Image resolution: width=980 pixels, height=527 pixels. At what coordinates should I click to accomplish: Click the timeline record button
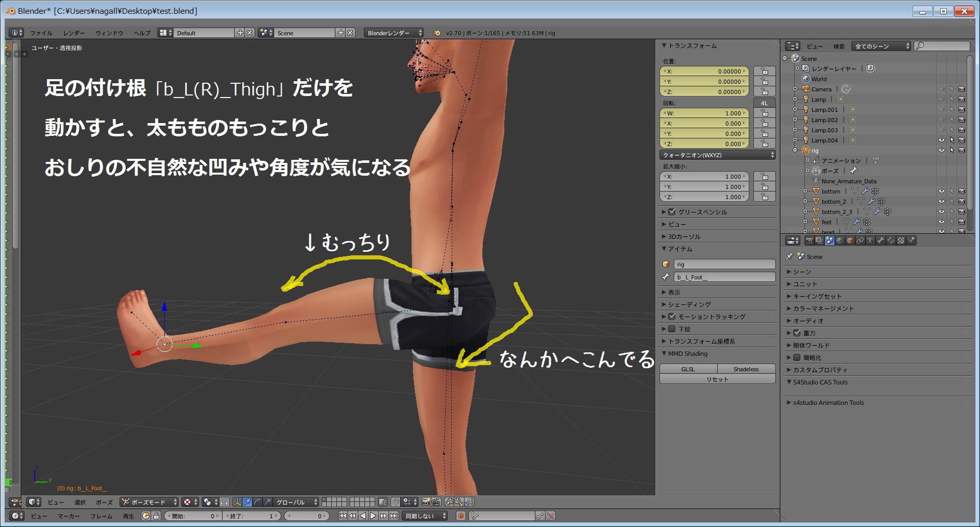(460, 516)
